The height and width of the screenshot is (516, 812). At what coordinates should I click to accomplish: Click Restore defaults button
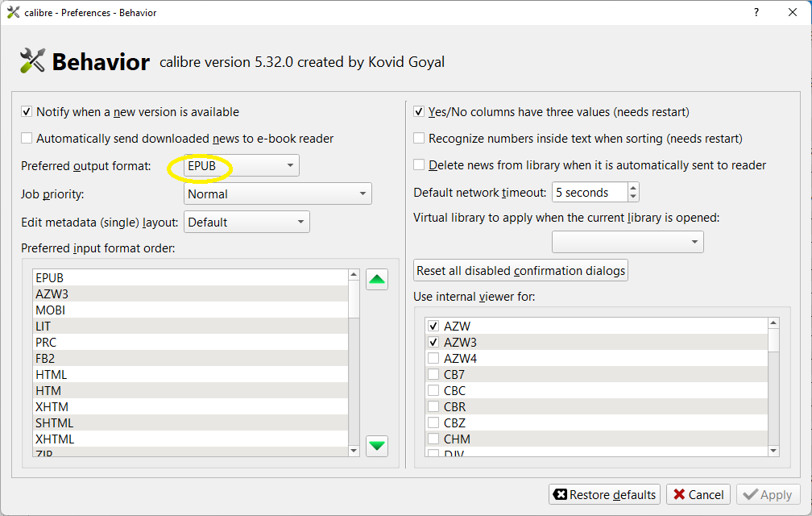click(605, 494)
